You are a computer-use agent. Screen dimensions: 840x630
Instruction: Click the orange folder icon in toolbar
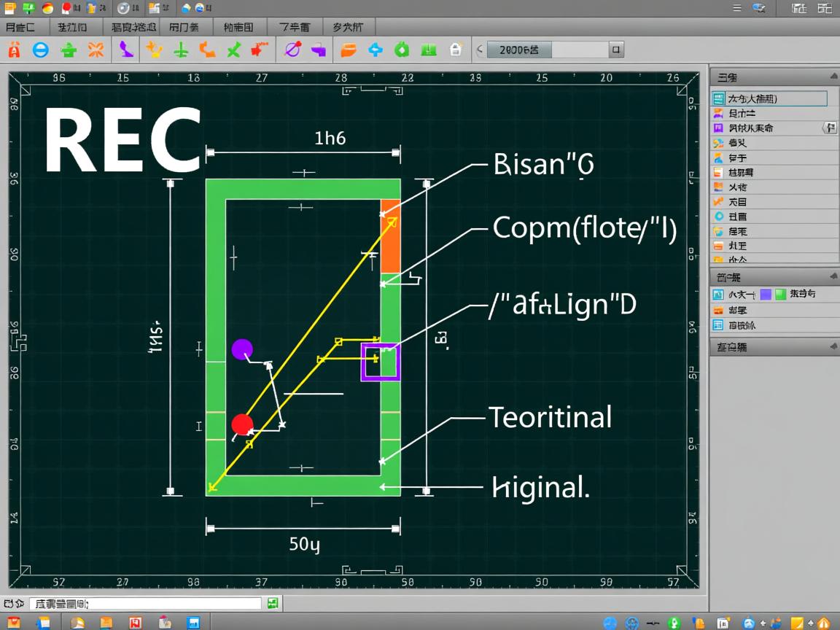349,50
